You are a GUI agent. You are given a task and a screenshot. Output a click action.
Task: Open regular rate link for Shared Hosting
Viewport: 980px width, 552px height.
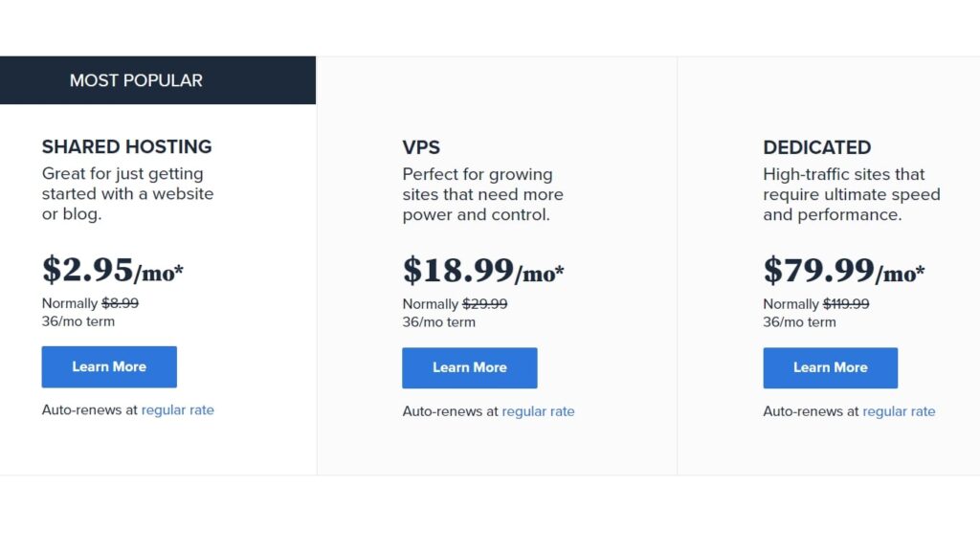pos(177,410)
